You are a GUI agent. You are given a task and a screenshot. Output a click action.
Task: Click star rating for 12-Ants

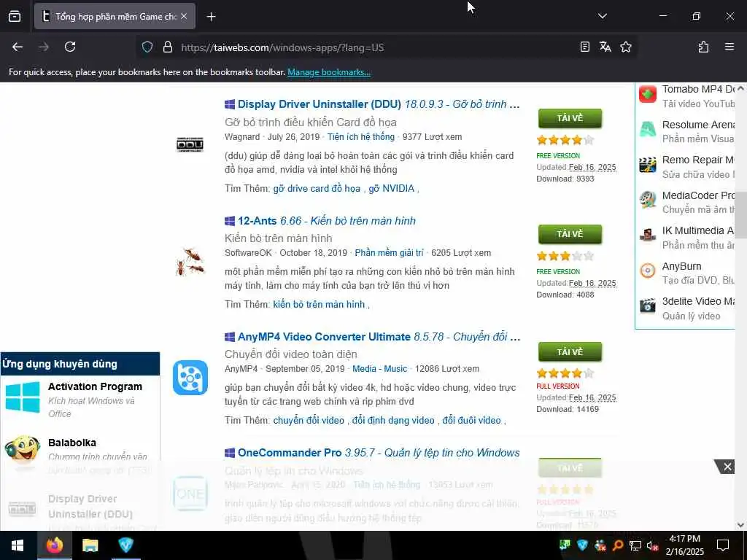point(565,256)
